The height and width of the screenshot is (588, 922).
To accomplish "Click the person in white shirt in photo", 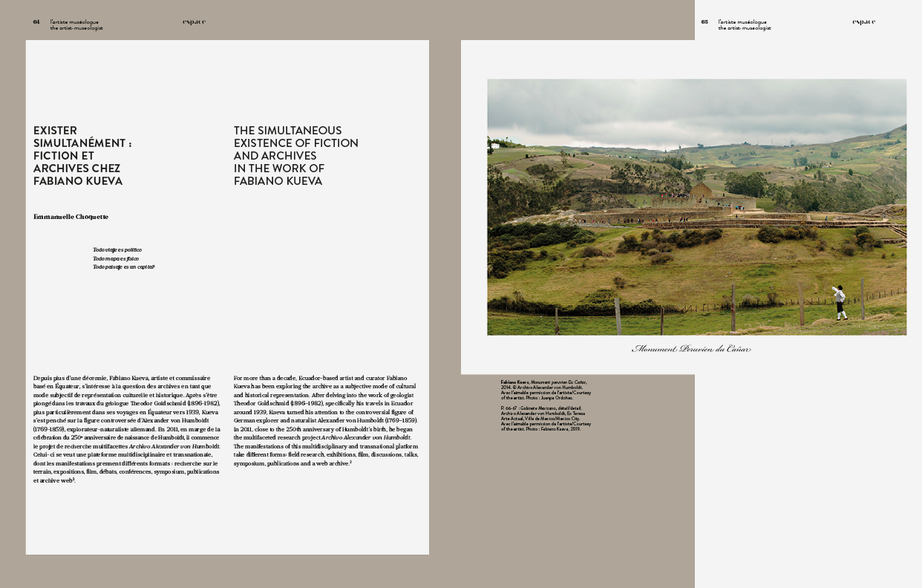I will [x=840, y=302].
